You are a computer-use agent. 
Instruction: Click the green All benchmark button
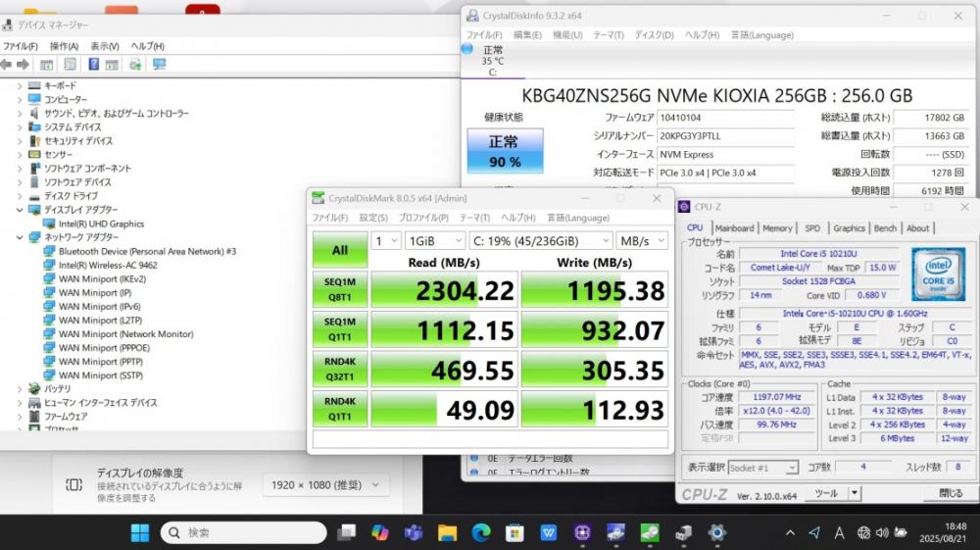(x=340, y=250)
